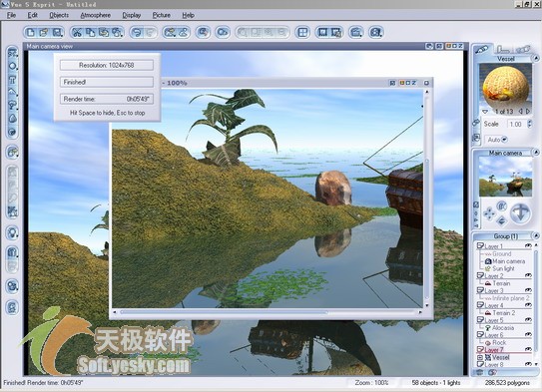
Task: Open the File menu
Action: tap(11, 15)
